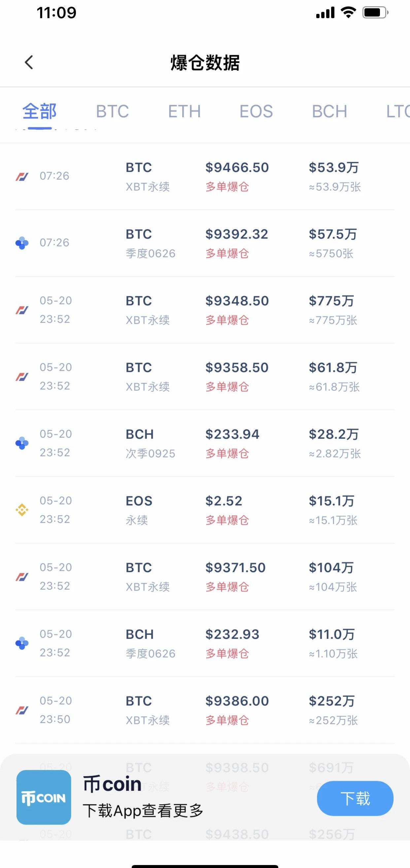Tap BitMEX icon on $775万 row
The image size is (410, 868).
(22, 310)
